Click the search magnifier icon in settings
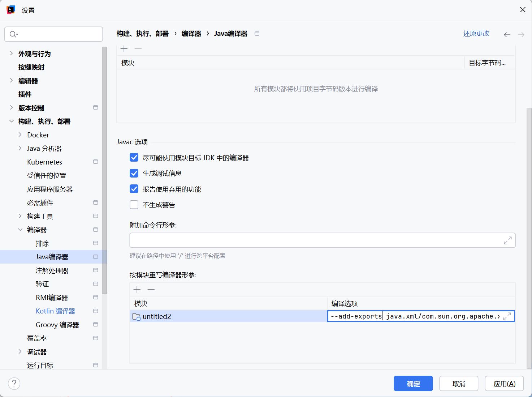Screen dimensions: 532x397 [13, 34]
